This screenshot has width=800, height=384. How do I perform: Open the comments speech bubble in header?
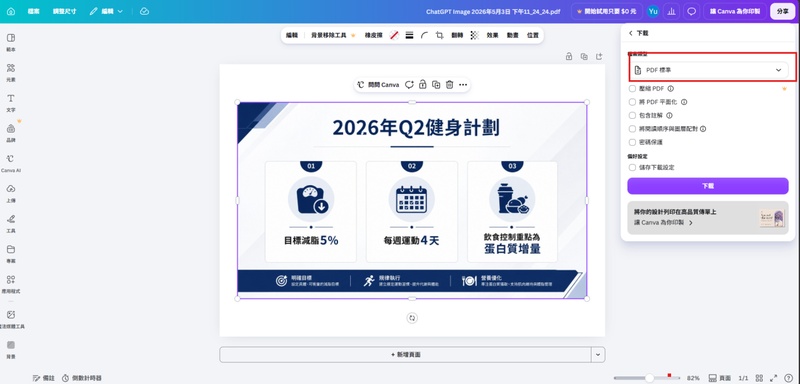[x=692, y=11]
